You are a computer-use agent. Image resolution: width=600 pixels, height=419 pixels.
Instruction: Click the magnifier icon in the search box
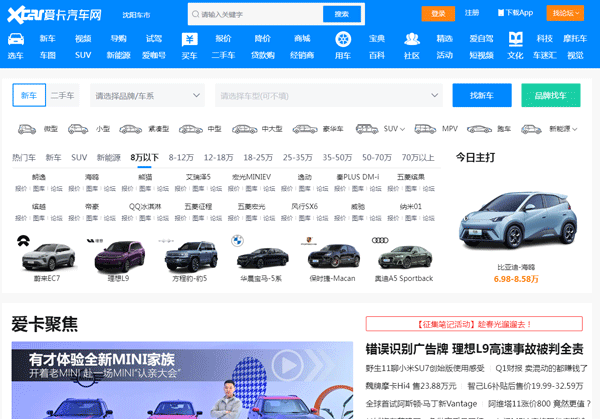tap(196, 14)
